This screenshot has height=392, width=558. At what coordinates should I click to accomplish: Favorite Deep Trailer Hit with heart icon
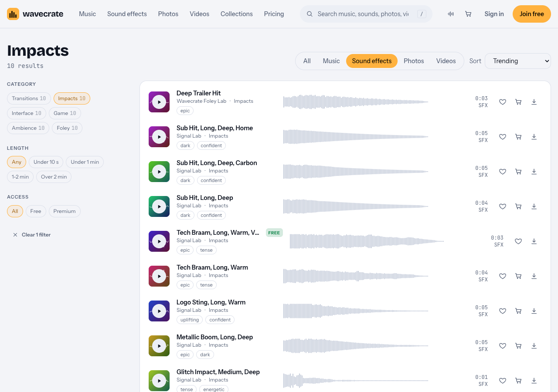pyautogui.click(x=503, y=102)
